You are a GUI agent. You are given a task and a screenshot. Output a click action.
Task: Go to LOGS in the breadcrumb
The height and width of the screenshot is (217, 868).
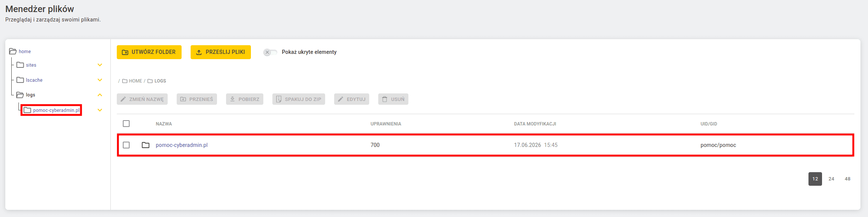pyautogui.click(x=160, y=81)
